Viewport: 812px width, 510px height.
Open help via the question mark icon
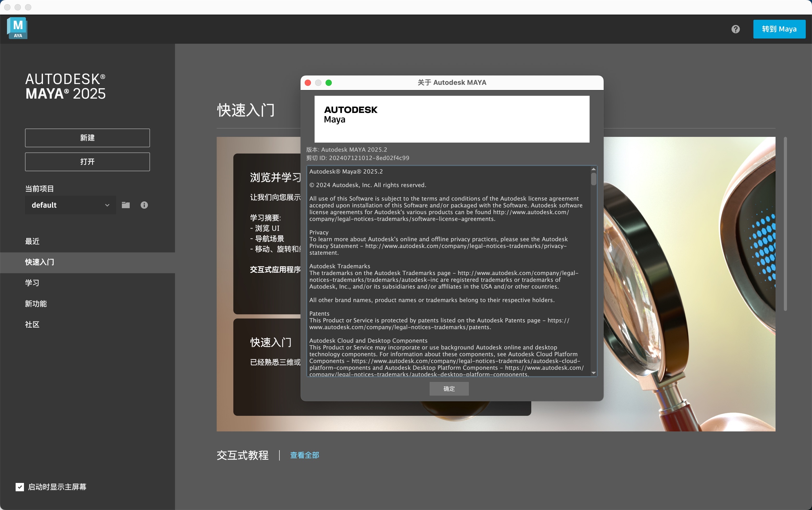[x=735, y=29]
